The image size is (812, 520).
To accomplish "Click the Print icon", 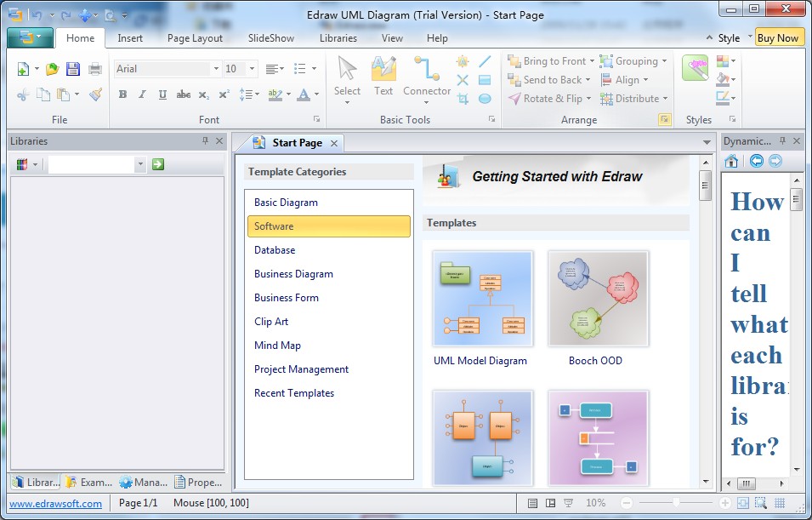I will coord(95,69).
